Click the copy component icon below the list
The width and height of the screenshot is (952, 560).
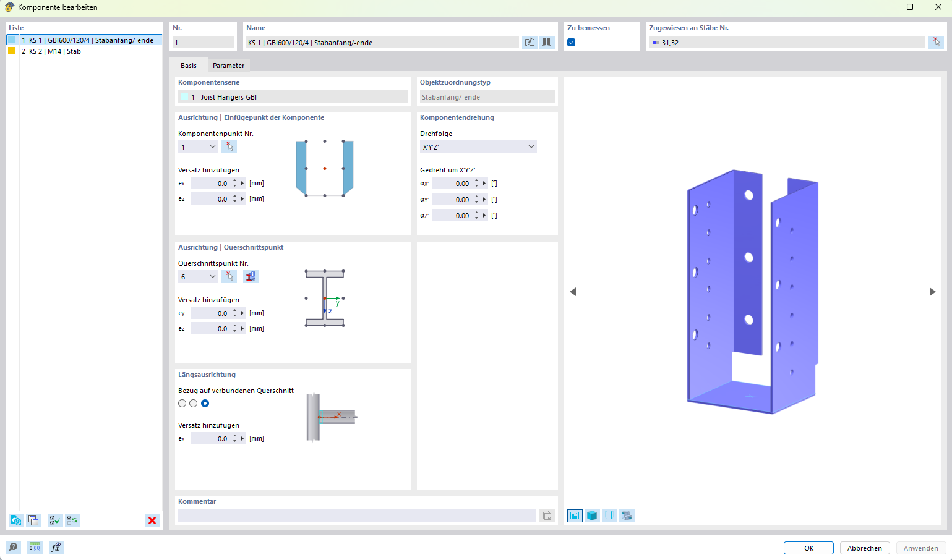(33, 520)
